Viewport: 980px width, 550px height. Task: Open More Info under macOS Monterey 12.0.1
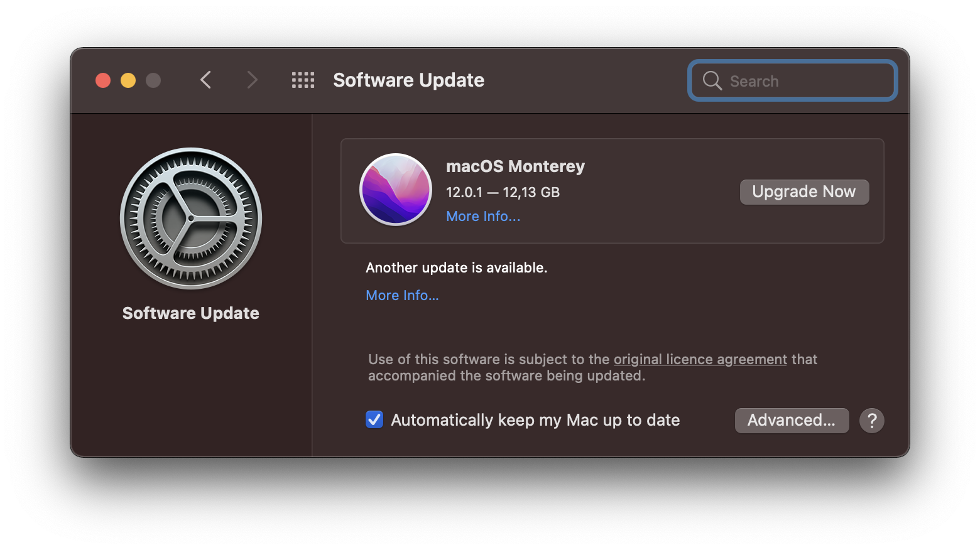point(483,217)
